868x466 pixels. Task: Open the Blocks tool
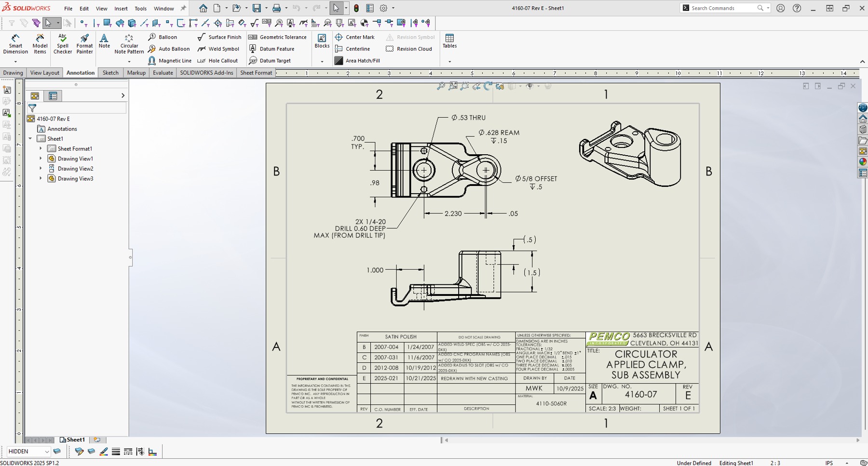coord(322,41)
